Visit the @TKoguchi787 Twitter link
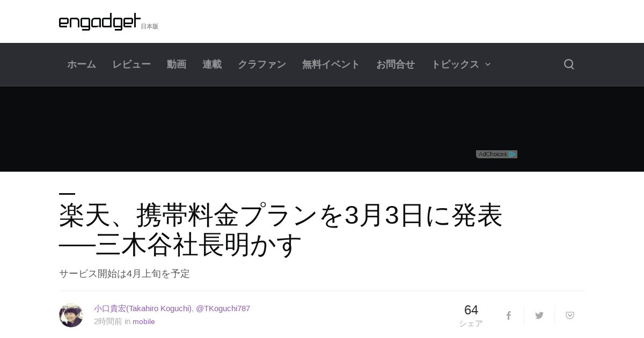 (223, 308)
